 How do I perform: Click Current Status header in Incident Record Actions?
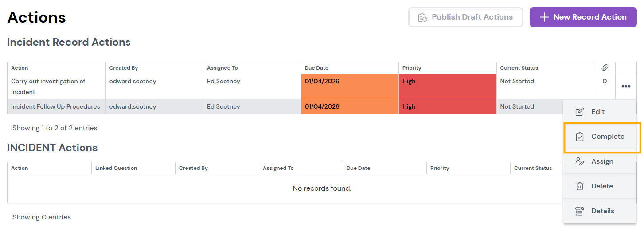(519, 68)
